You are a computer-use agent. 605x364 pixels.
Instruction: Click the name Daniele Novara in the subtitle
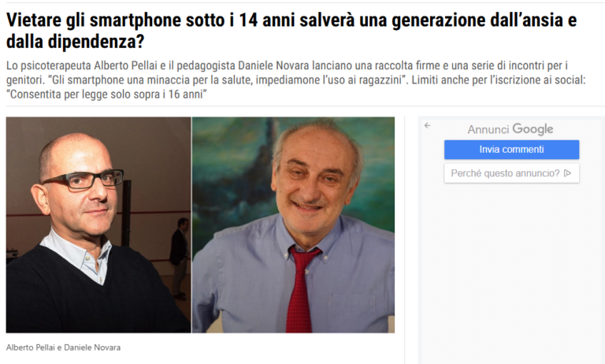(273, 65)
